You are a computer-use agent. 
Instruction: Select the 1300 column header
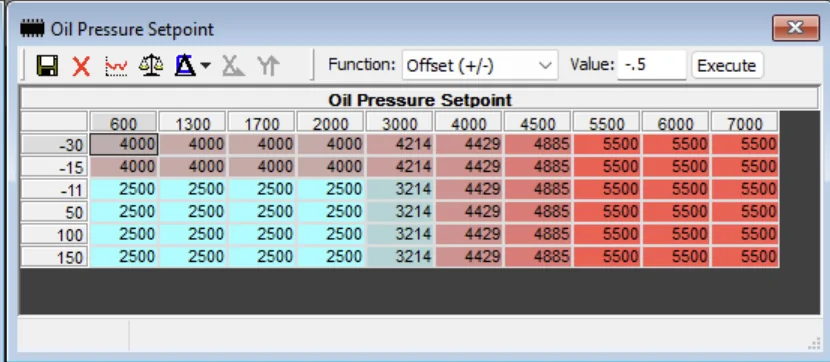193,122
